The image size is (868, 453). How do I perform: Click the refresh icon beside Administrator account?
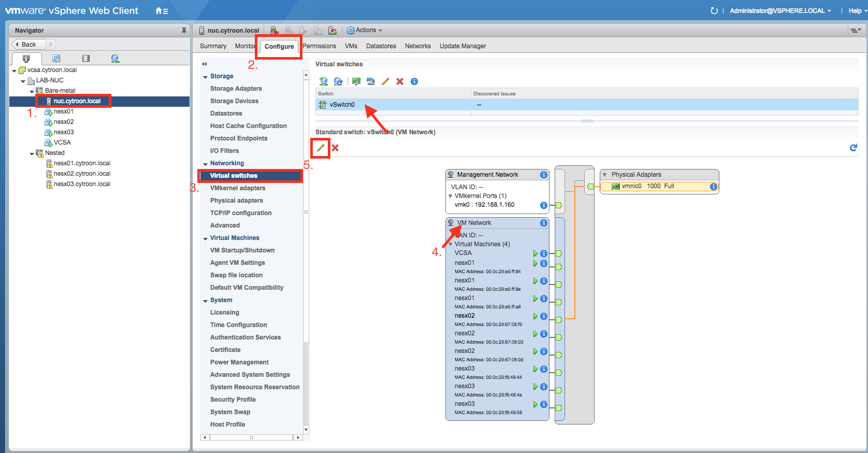[714, 11]
